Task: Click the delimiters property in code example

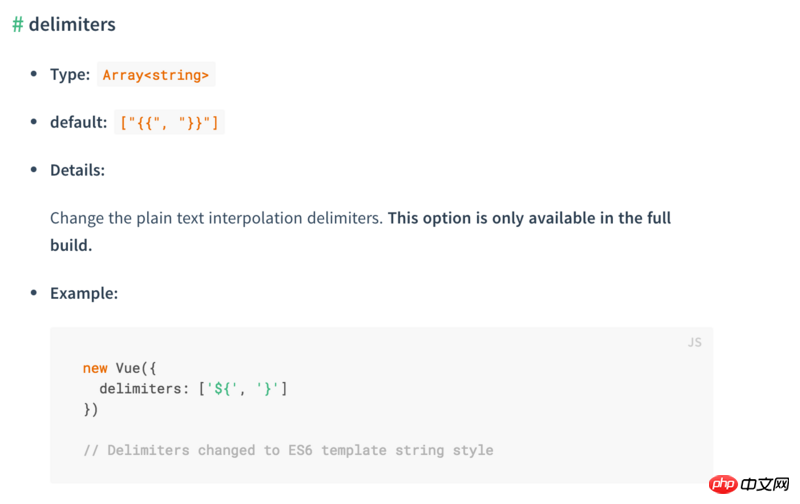Action: pos(140,389)
